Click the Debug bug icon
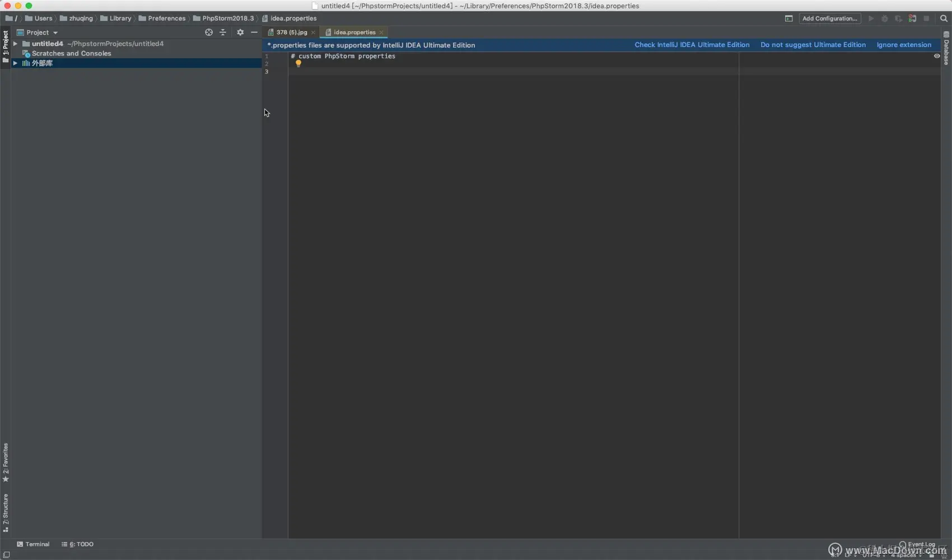This screenshot has height=560, width=952. (885, 18)
